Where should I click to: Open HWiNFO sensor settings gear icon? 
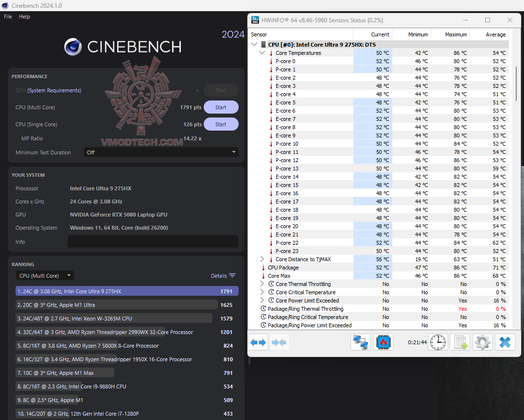click(x=482, y=342)
